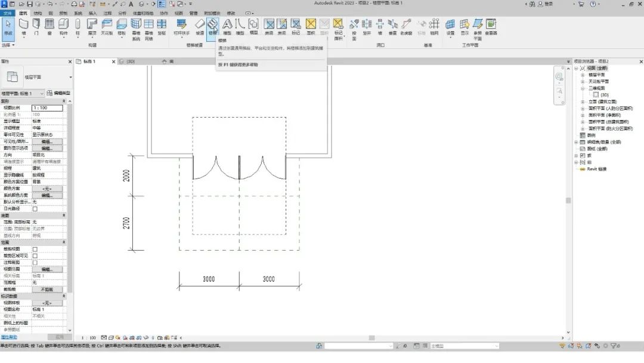644x363 pixels.
Task: Select the Wall (墙) tool
Action: 24,27
